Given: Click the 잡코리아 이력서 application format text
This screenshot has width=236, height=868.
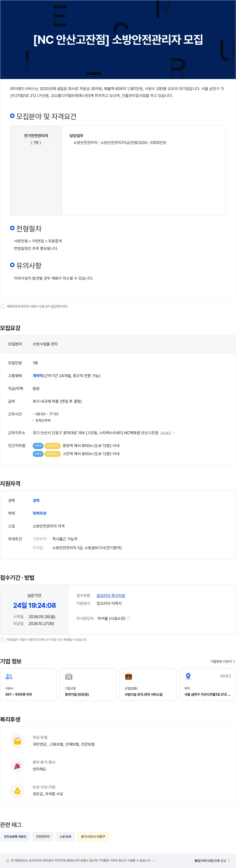Looking at the screenshot, I should [109, 603].
